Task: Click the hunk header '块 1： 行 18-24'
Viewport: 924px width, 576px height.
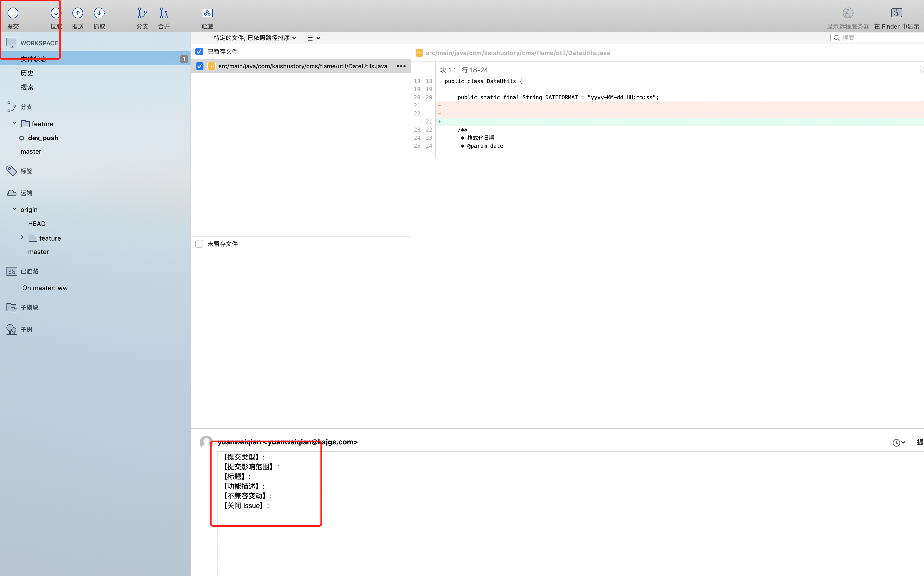Action: [464, 70]
